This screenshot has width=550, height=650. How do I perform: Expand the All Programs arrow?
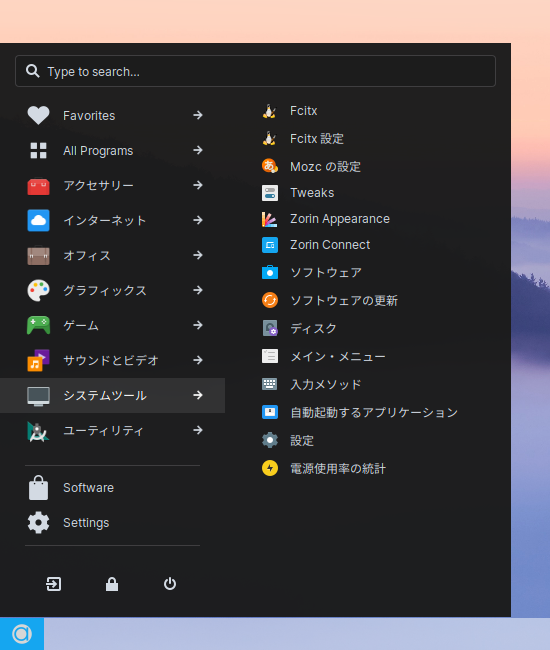pyautogui.click(x=198, y=150)
